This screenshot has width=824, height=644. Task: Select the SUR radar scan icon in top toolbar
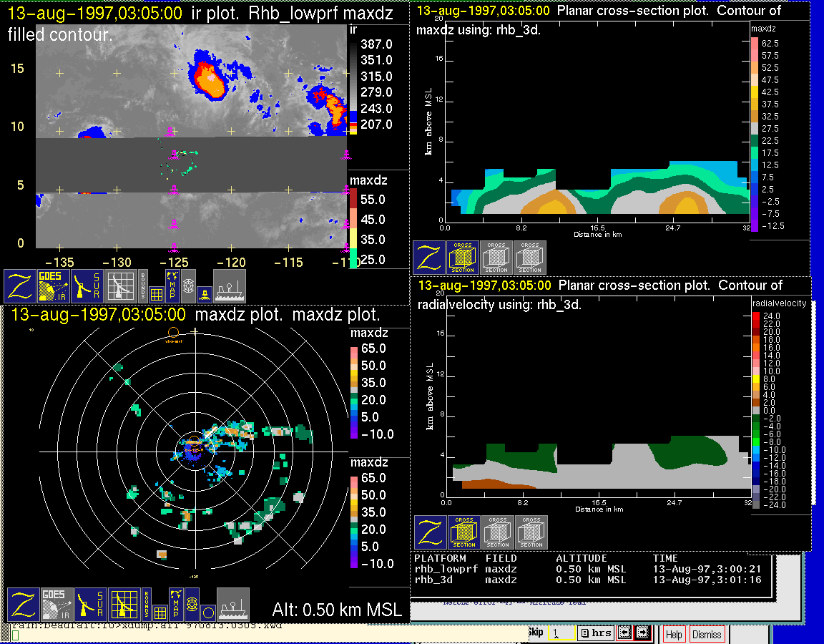87,286
